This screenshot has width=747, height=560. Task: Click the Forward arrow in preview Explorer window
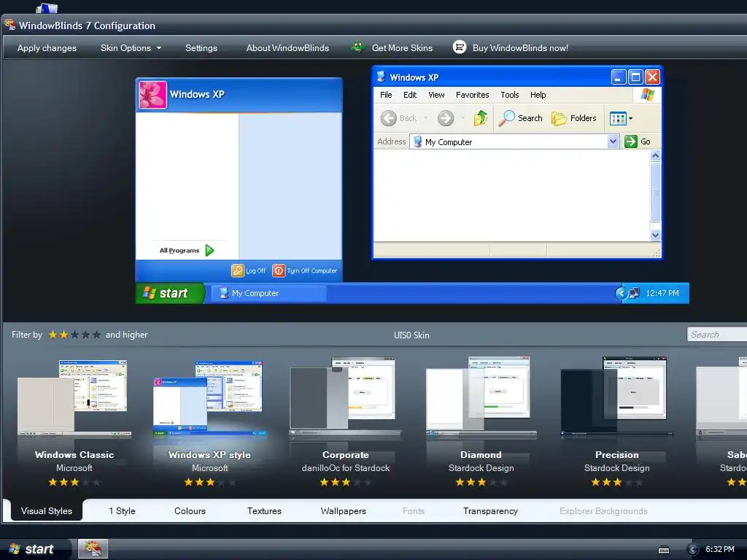click(x=446, y=118)
